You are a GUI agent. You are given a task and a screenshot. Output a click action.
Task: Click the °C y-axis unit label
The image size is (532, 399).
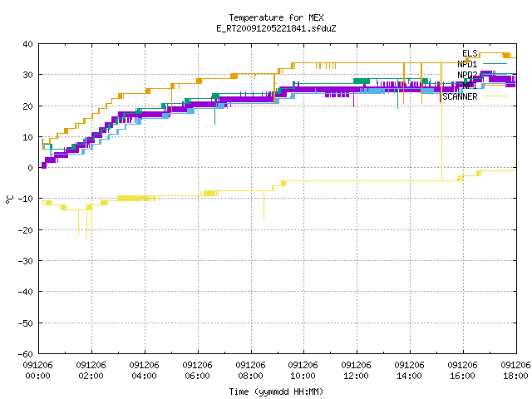click(x=9, y=199)
